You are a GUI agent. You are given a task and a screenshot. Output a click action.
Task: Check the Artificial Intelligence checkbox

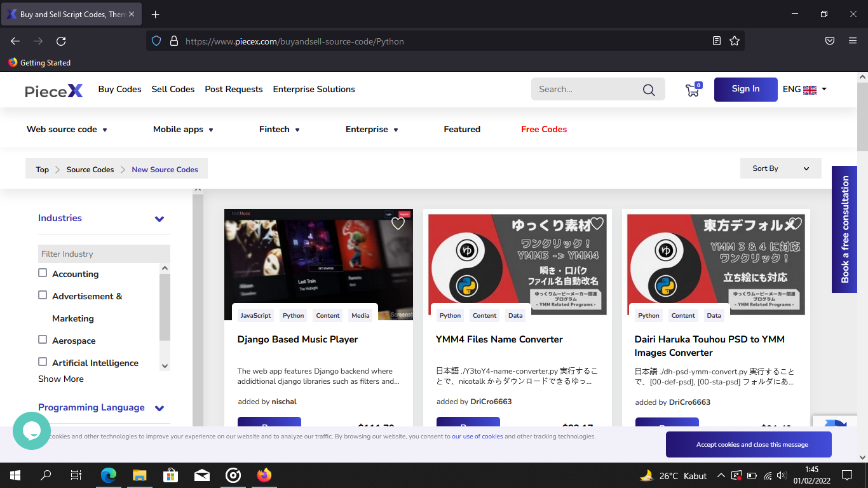(x=43, y=362)
